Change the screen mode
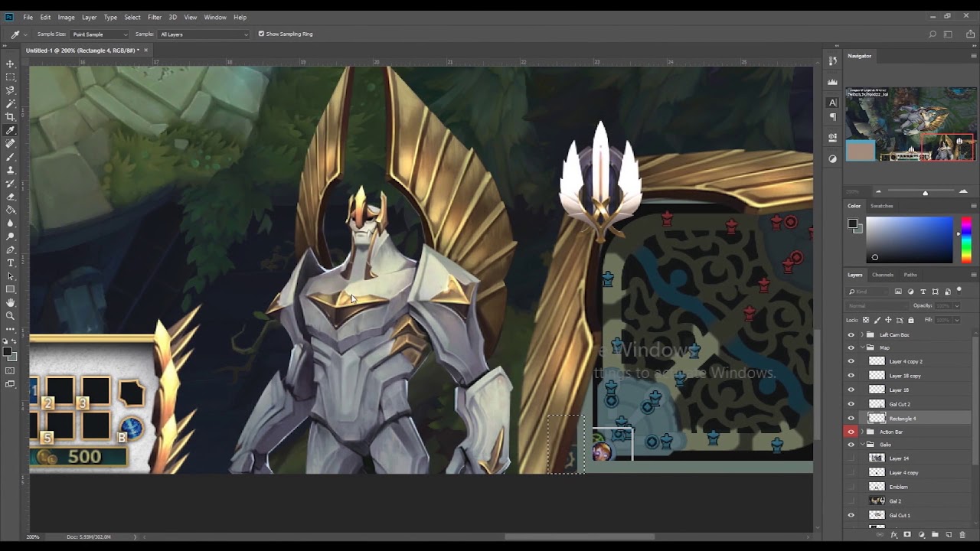The image size is (980, 551). click(11, 384)
